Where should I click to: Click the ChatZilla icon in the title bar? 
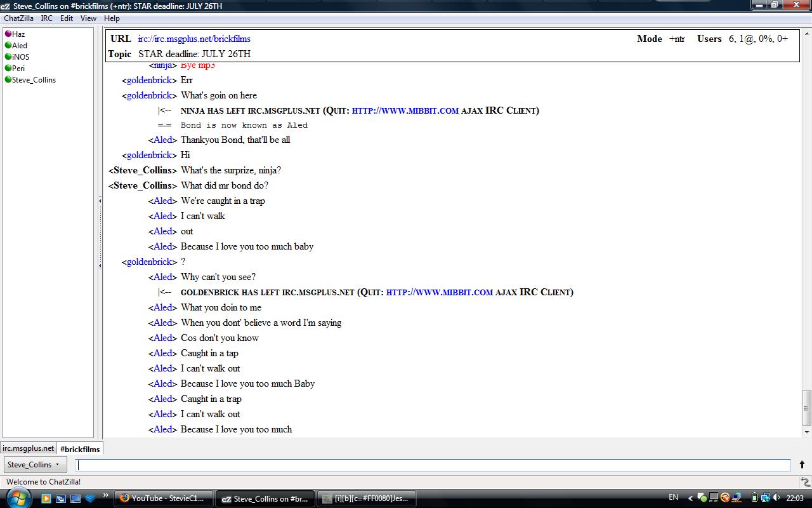[x=6, y=6]
